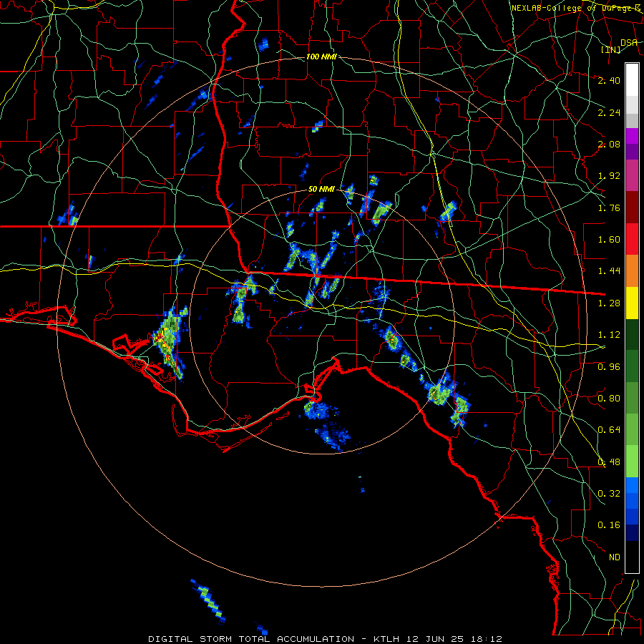Click the 1.76 legend value
Image resolution: width=644 pixels, height=644 pixels.
[609, 208]
